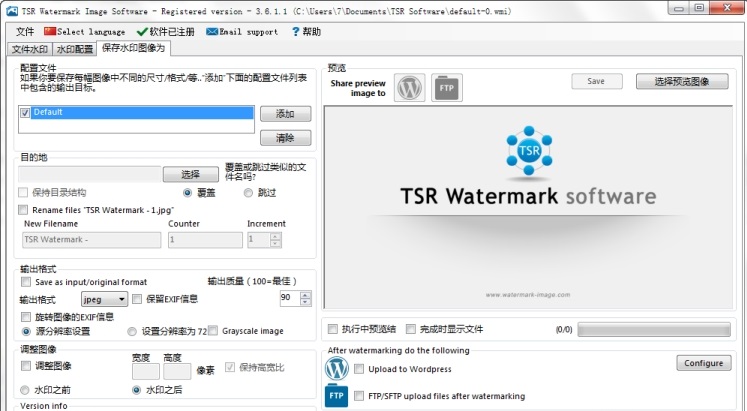Screen dimensions: 747x411
Task: Click the blue FTP icon beside FTP/SFTP upload
Action: pyautogui.click(x=336, y=396)
